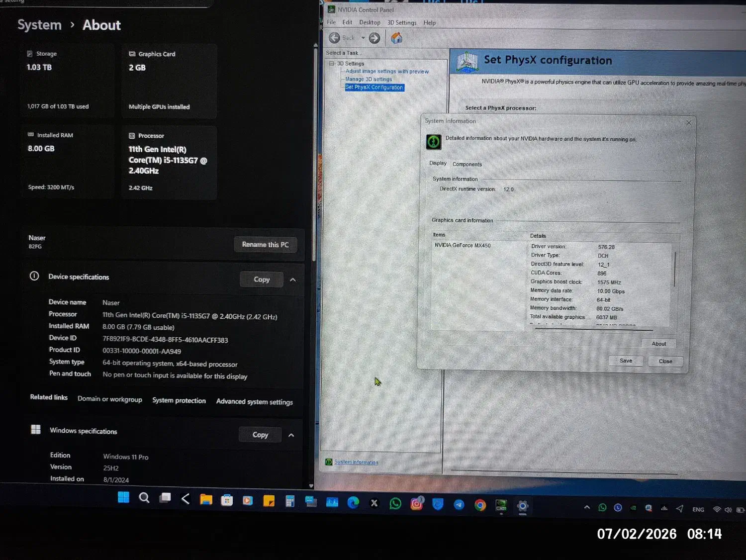Viewport: 746px width, 560px height.
Task: Open taskbar Search
Action: click(x=144, y=498)
